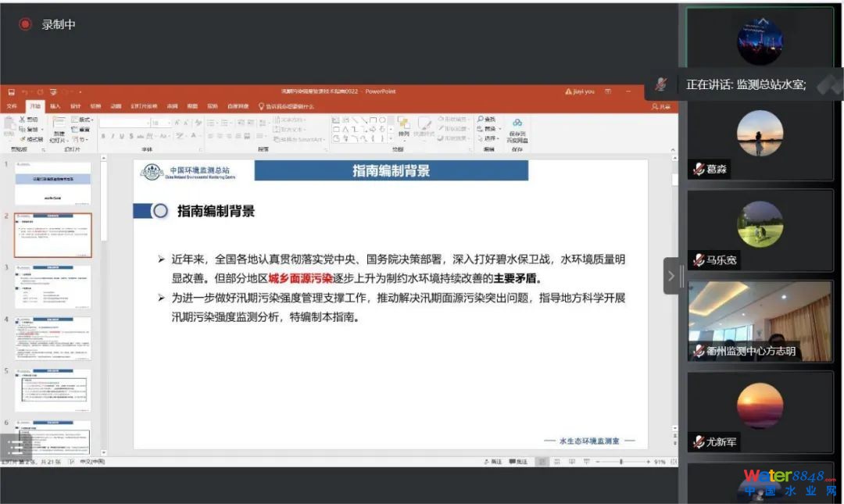
Task: Open the font size dropdown
Action: [160, 123]
